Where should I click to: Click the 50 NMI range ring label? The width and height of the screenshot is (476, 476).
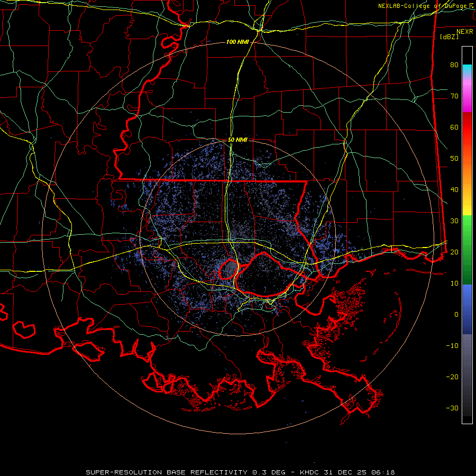tap(237, 140)
